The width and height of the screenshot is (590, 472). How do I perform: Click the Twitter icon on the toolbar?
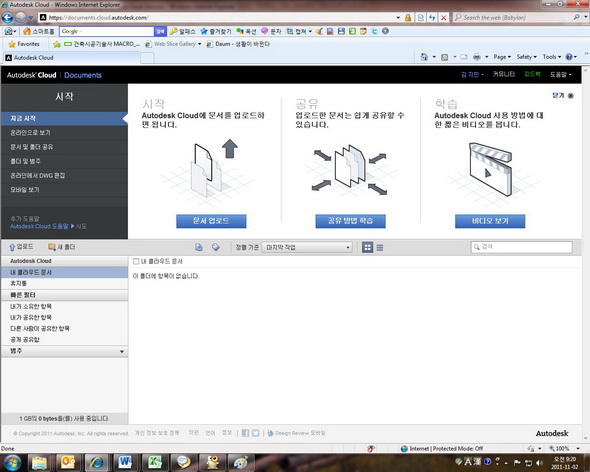coord(374,31)
